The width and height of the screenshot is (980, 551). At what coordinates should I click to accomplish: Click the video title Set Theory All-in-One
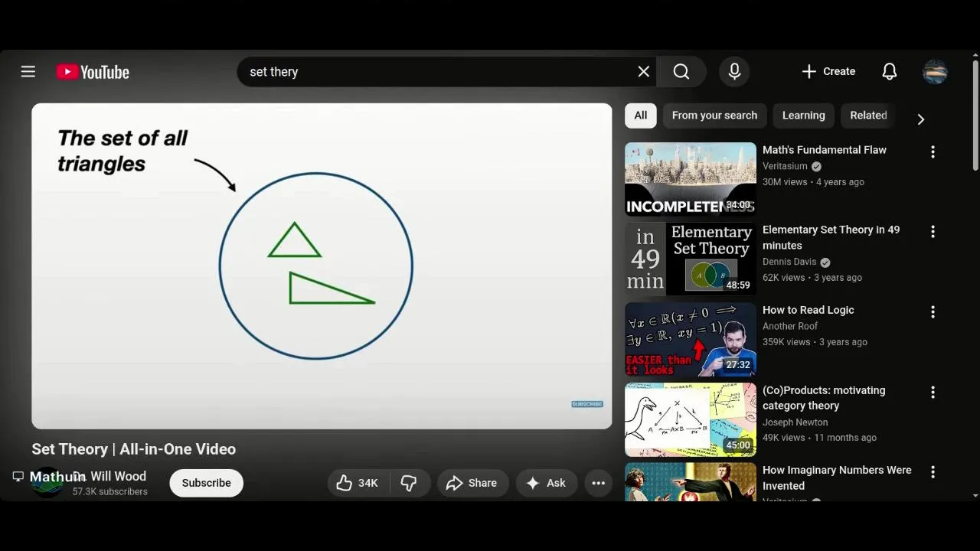134,449
